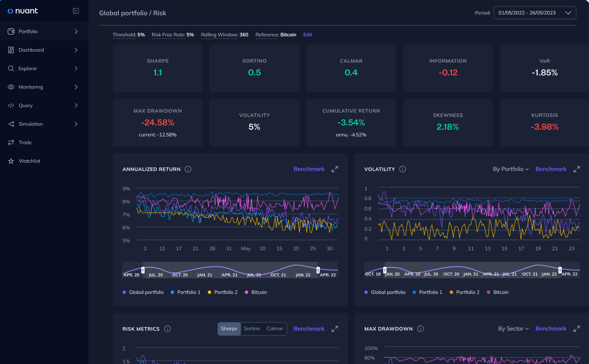
Task: Click the Simulation sidebar icon
Action: (10, 124)
